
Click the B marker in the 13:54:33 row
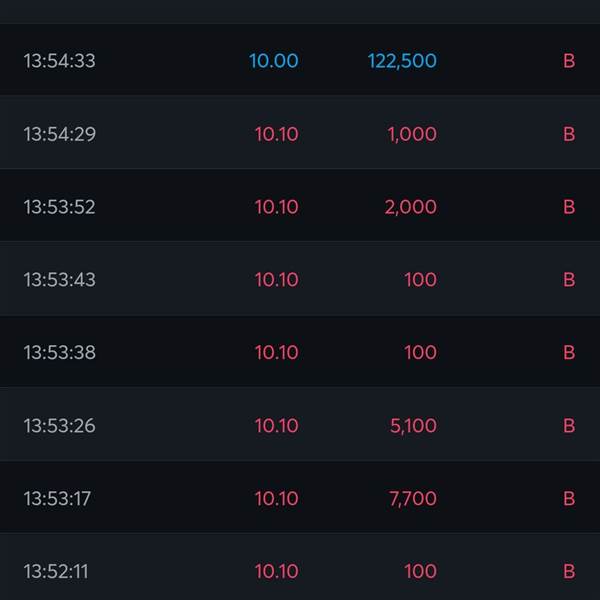click(x=569, y=61)
